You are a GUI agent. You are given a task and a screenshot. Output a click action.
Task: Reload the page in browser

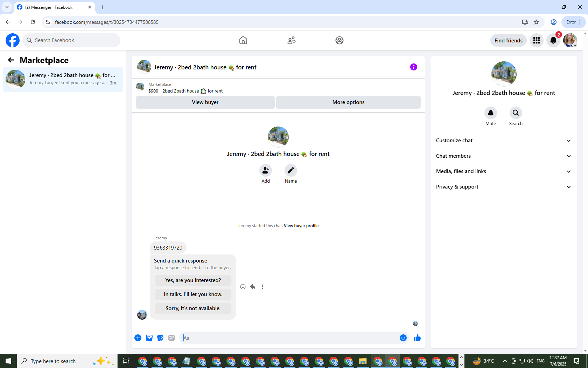(33, 22)
